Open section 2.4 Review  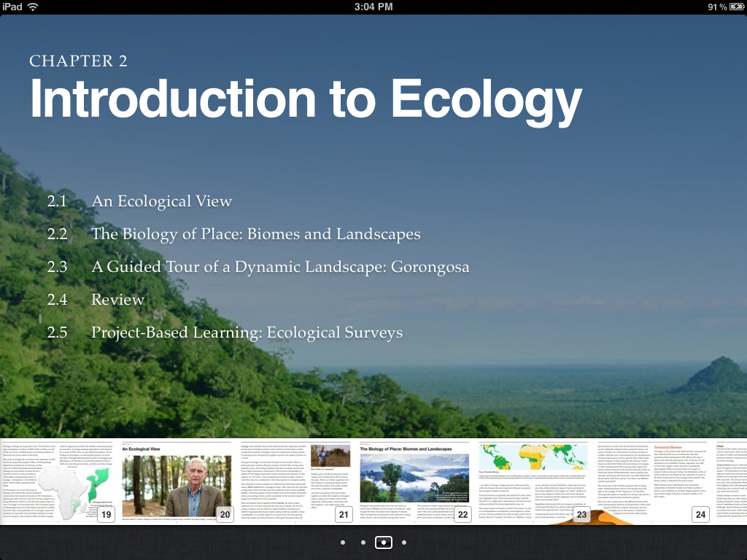96,300
